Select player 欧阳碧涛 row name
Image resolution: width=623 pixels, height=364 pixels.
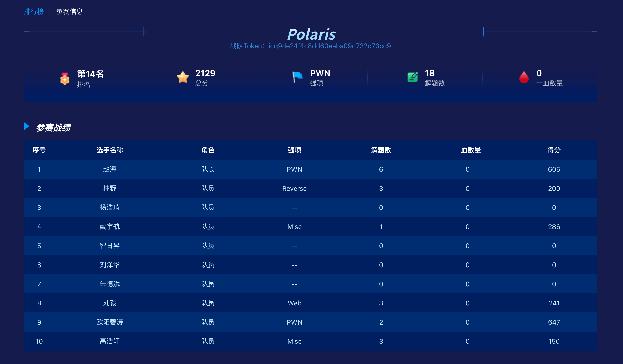(109, 322)
